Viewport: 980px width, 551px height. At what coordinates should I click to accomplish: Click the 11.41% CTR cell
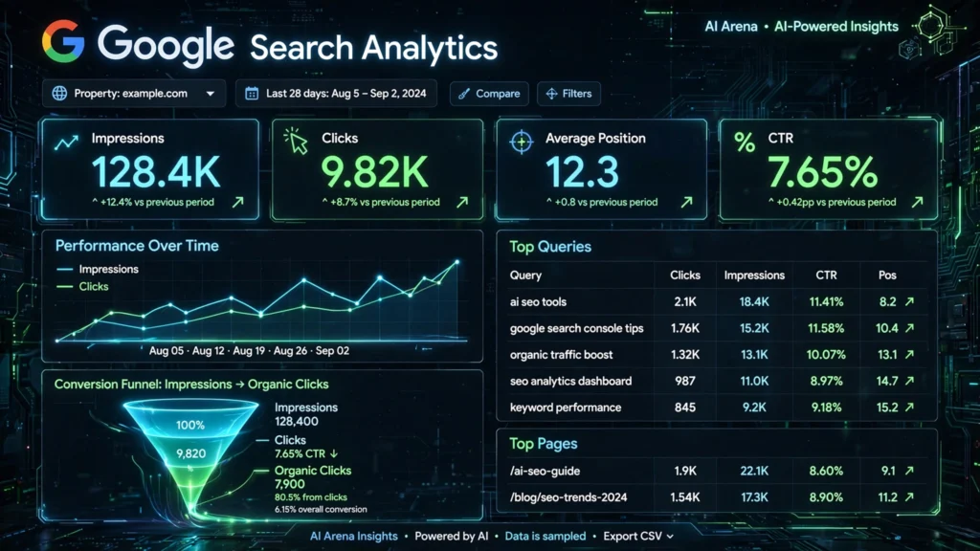pos(826,301)
